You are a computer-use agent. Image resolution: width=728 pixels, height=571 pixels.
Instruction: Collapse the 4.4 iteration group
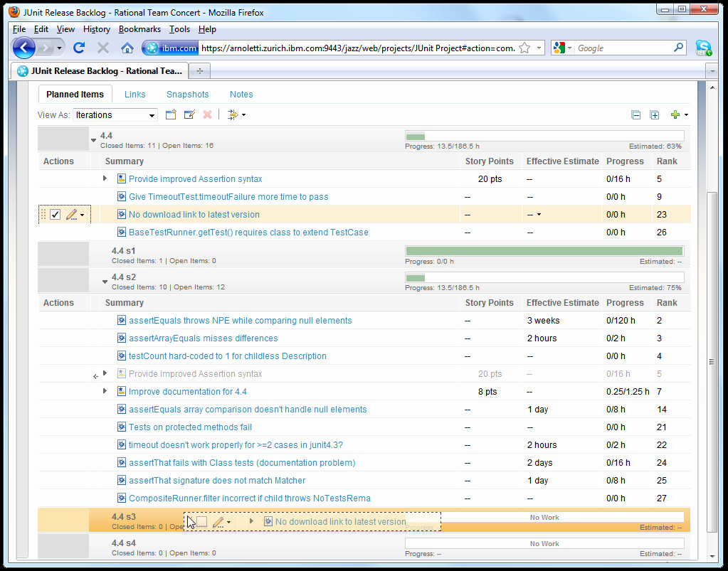click(93, 139)
